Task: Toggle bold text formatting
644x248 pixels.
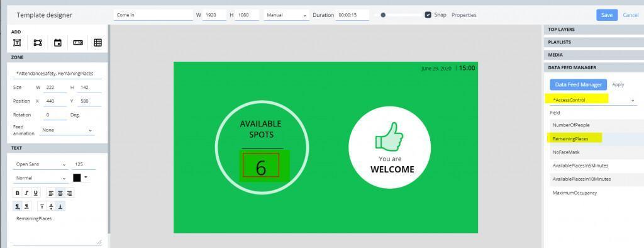Action: coord(18,193)
